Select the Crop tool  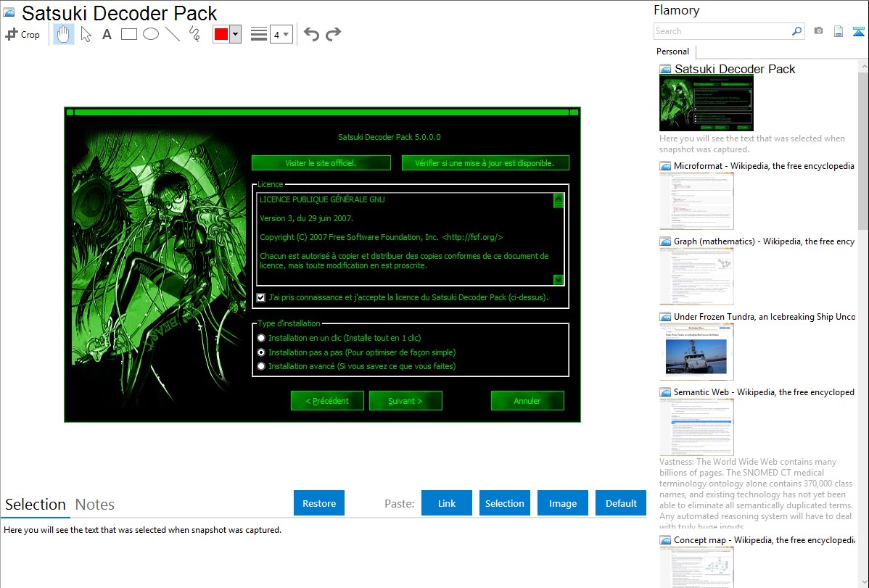click(x=22, y=34)
